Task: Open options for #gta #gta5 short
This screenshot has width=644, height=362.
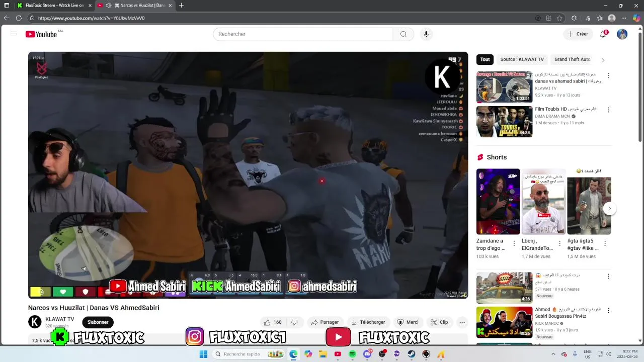Action: [x=605, y=243]
